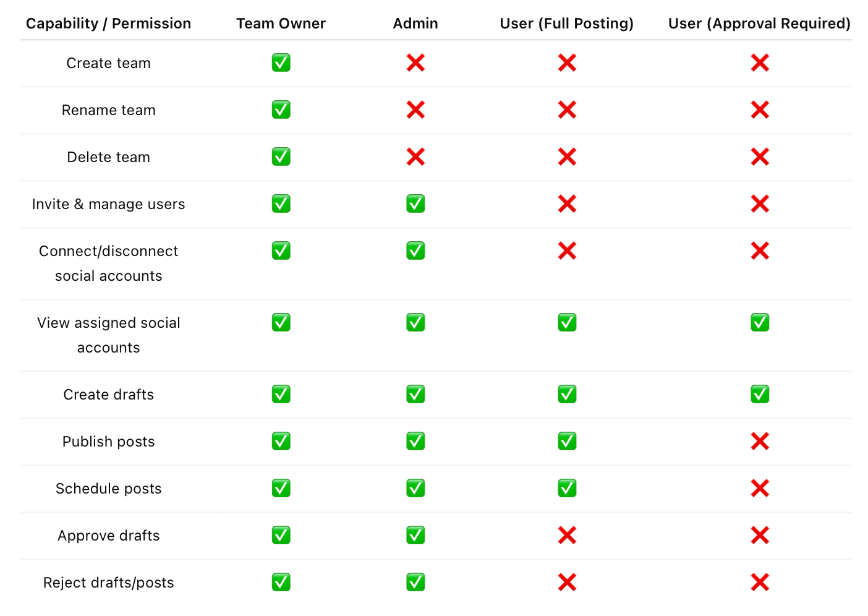This screenshot has height=616, width=868.
Task: Click the User (Full Posting) column header
Action: click(x=567, y=24)
